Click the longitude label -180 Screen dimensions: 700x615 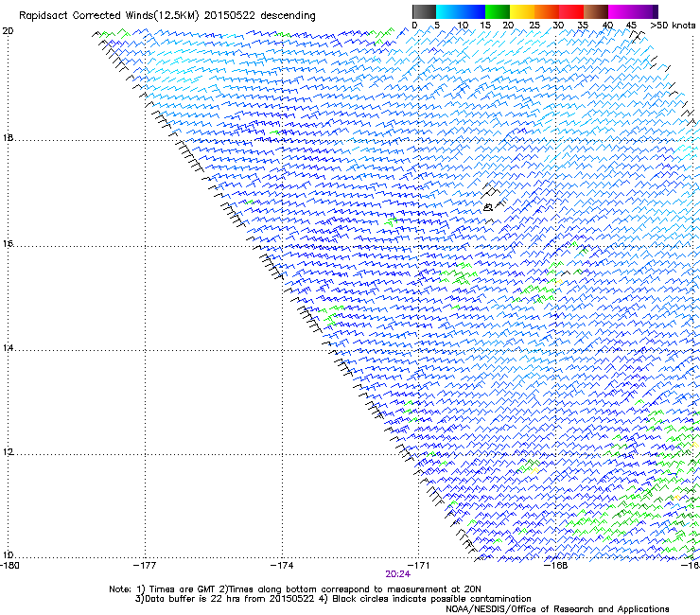pyautogui.click(x=9, y=566)
